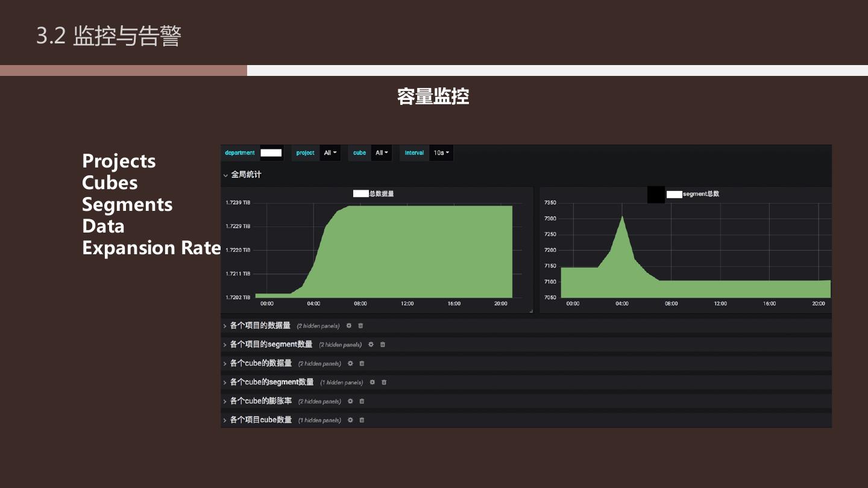This screenshot has width=868, height=488.
Task: Click trash icon on 各个项目cube数量 row
Action: click(362, 420)
